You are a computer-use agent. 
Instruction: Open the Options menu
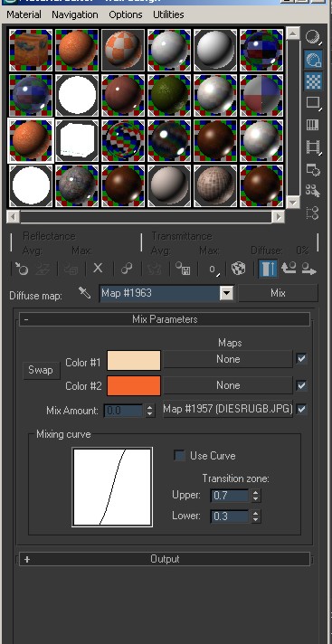[126, 14]
